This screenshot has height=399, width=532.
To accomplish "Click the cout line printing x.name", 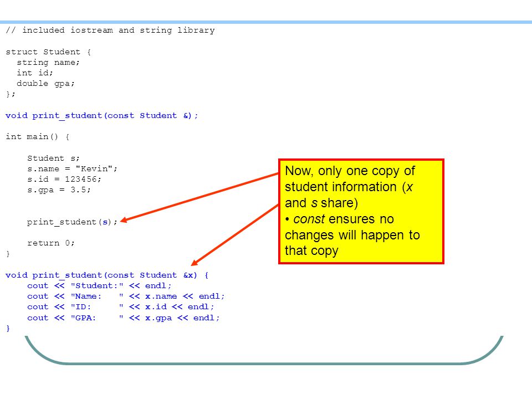I will pos(126,296).
